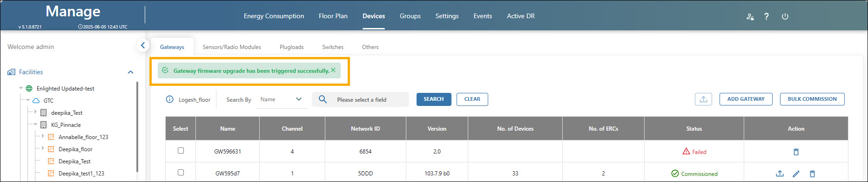Screen dimensions: 868x182
Task: Click the ADD GATEWAY button
Action: click(746, 99)
